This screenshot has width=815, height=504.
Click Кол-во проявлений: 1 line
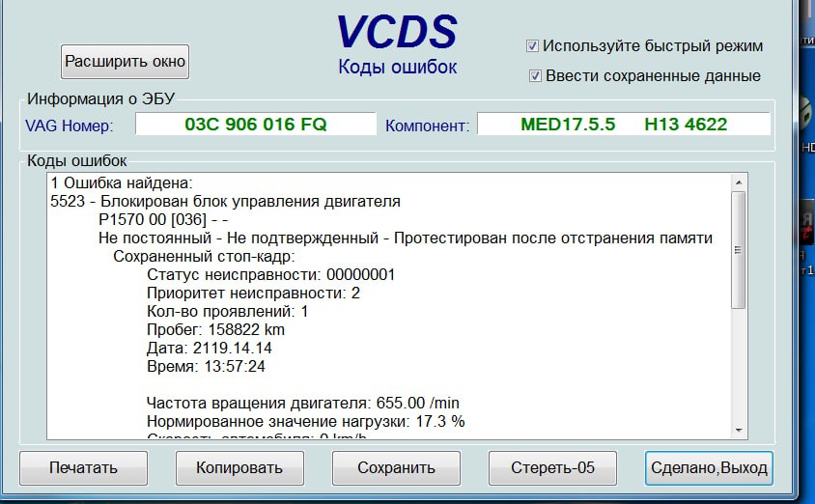click(228, 312)
